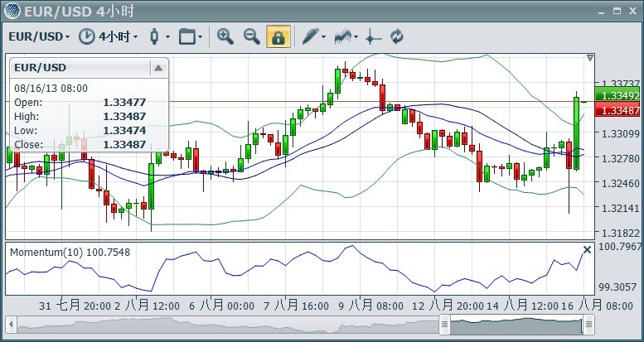
Task: Expand the drawing tools dropdown arrow
Action: (323, 37)
